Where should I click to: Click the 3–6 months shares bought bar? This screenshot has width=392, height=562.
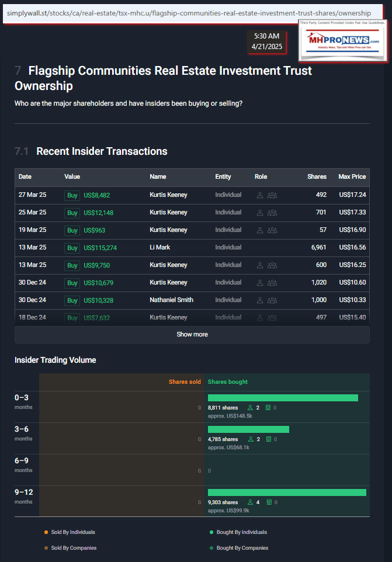click(x=248, y=429)
